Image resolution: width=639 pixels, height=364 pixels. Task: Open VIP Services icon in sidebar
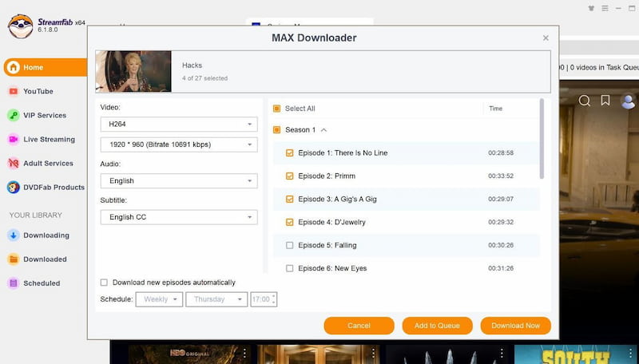tap(14, 116)
